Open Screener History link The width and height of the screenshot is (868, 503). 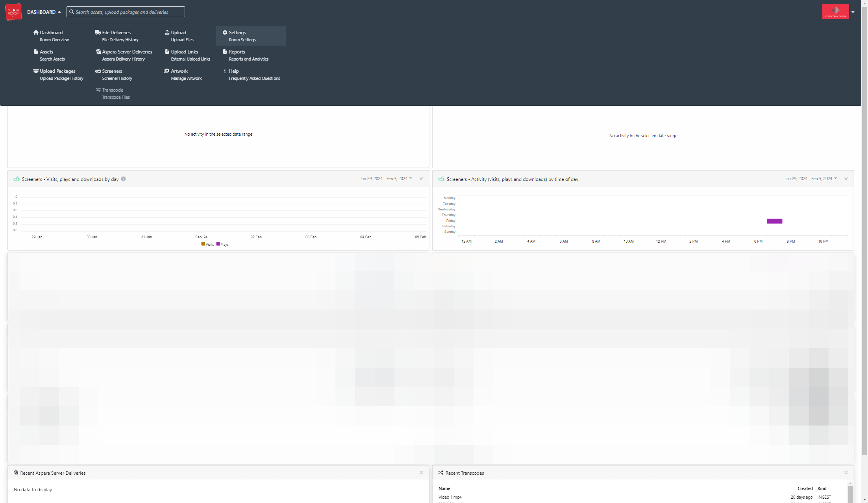117,78
